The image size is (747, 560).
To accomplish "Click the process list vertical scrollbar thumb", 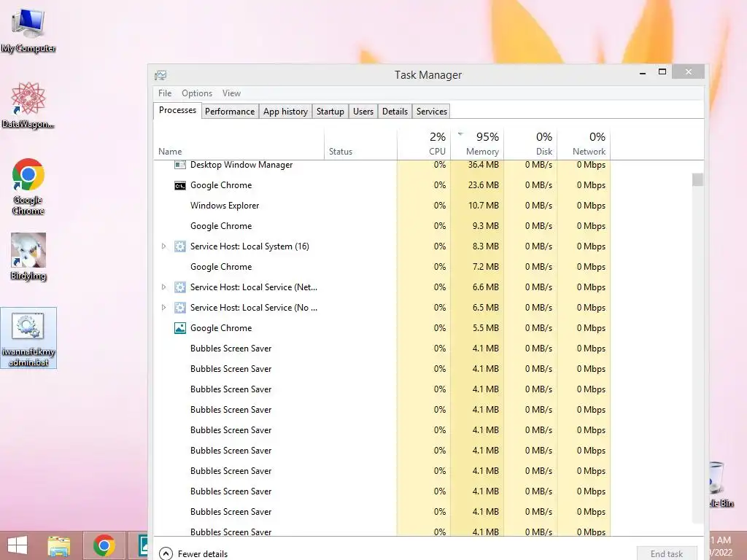I will (x=697, y=179).
